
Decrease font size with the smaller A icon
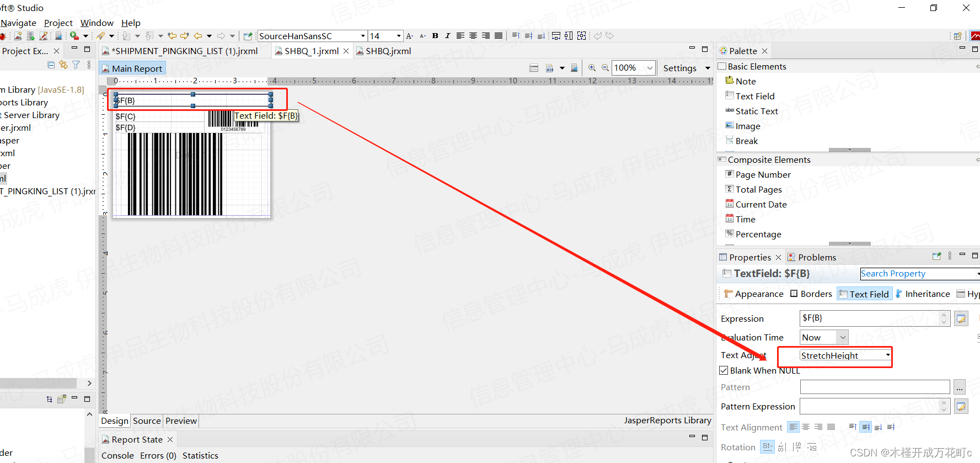(422, 36)
